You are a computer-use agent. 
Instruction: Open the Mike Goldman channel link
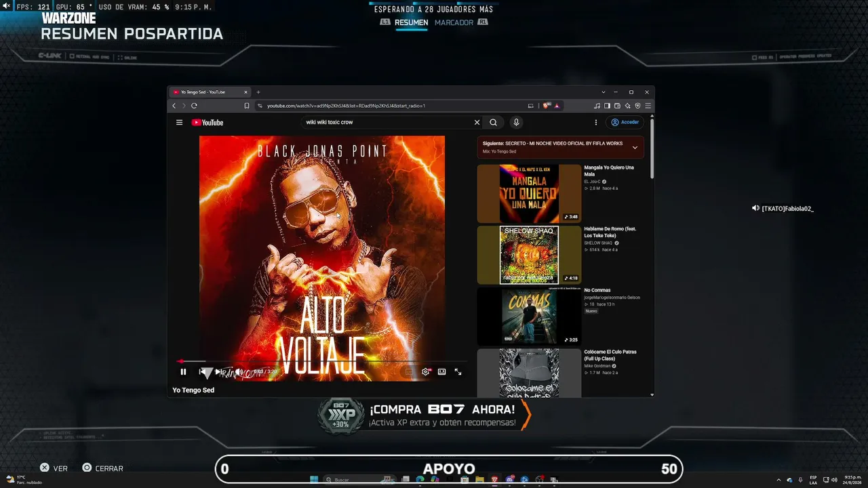pos(597,366)
